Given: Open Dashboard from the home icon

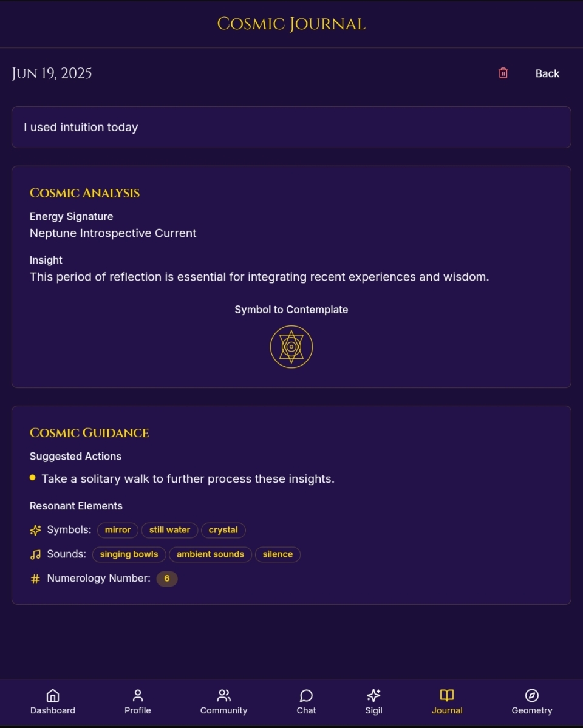Looking at the screenshot, I should [53, 695].
